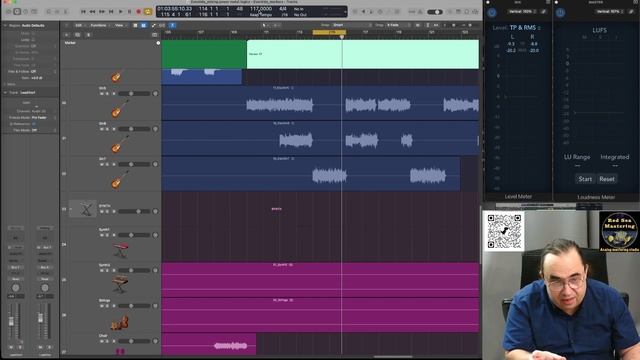The width and height of the screenshot is (640, 360).
Task: Mute the Synth1 track
Action: tap(102, 235)
